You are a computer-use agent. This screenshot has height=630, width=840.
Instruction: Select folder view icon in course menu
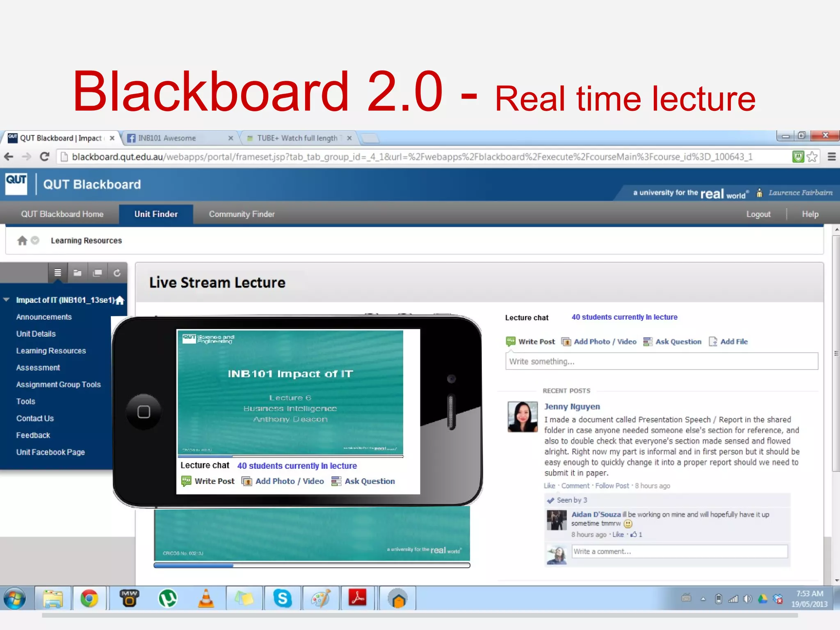pyautogui.click(x=77, y=272)
